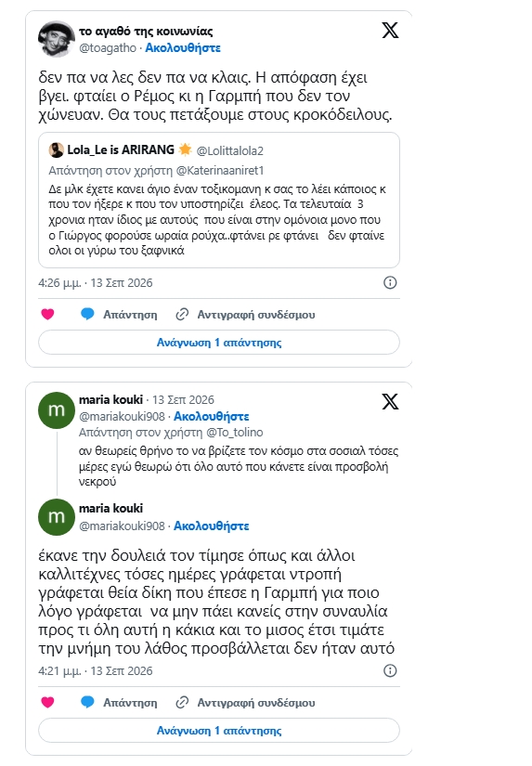The width and height of the screenshot is (532, 766).
Task: Open info icon beside 4:26 μ.μ. timestamp
Action: pos(390,282)
